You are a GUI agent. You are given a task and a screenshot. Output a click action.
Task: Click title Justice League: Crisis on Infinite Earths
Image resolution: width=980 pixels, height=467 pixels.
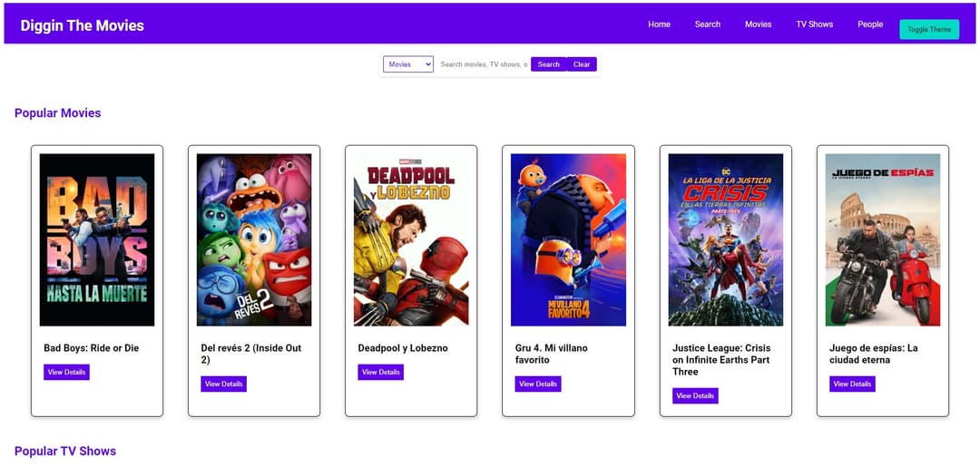(x=722, y=360)
